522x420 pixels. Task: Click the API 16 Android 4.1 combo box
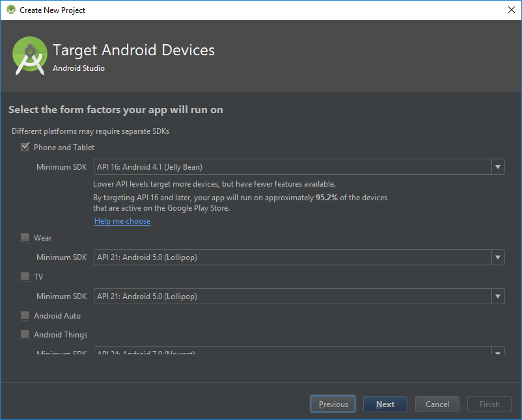click(292, 167)
